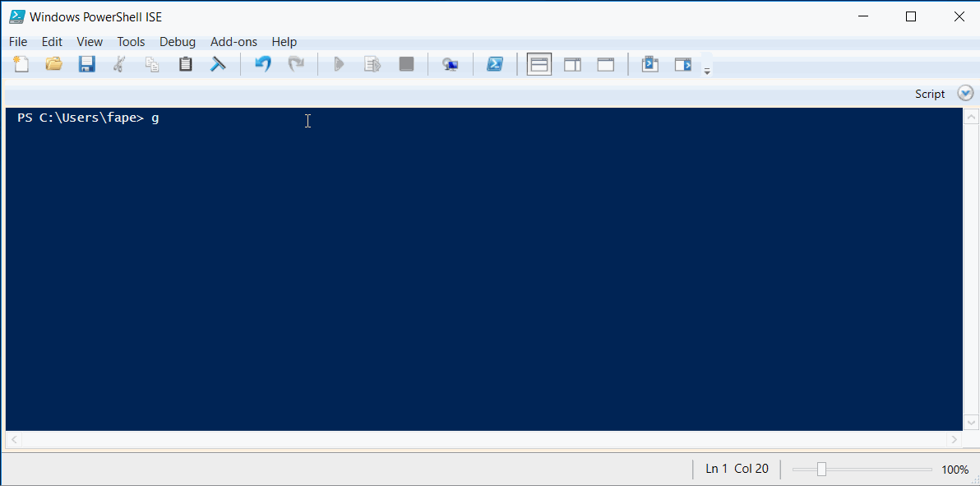Click the 'PS C:\Users\fape>' prompt text

click(x=81, y=118)
